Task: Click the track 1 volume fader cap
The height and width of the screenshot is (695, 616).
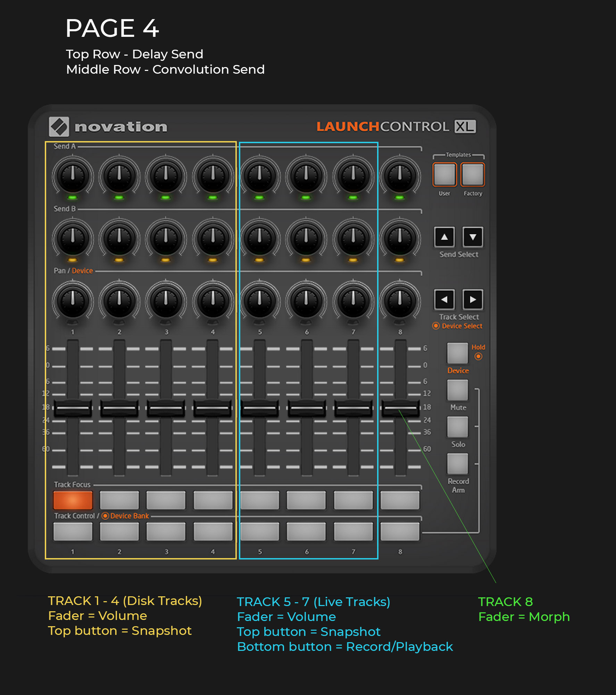Action: [73, 408]
